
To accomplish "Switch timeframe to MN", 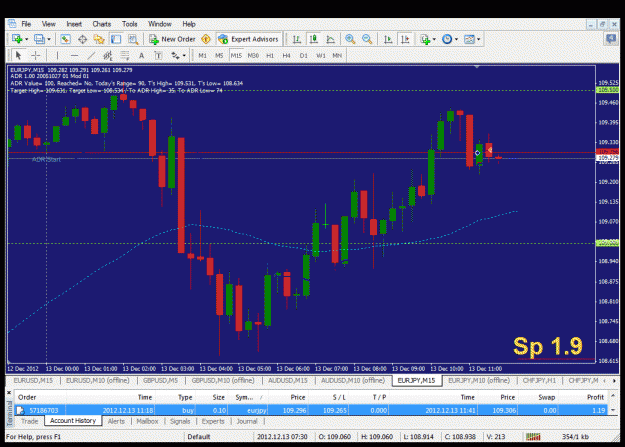I will point(337,55).
